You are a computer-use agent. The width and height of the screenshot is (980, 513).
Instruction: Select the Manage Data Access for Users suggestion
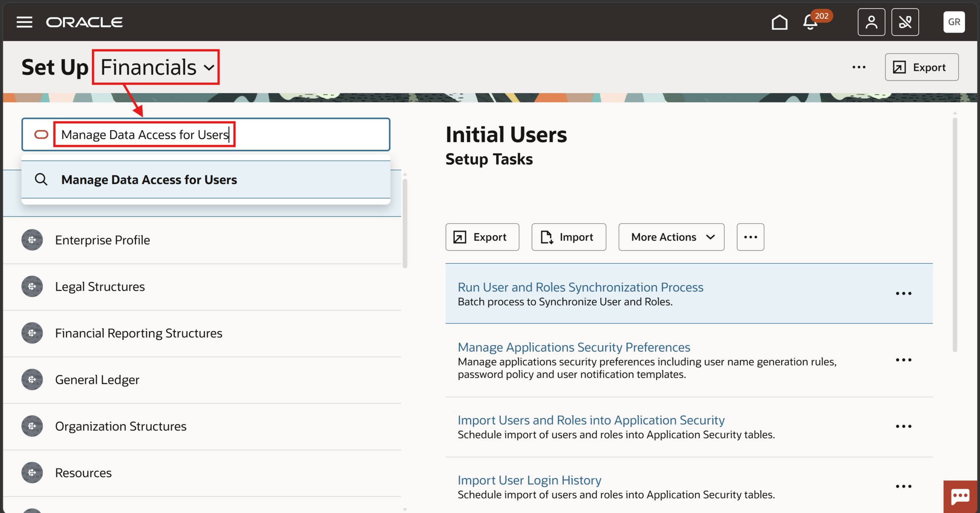coord(206,180)
